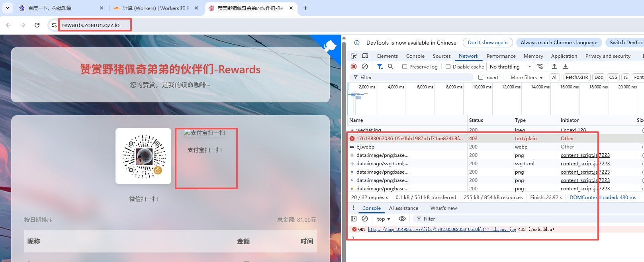The image size is (644, 262).
Task: Reload the page in browser toolbar
Action: 37,25
